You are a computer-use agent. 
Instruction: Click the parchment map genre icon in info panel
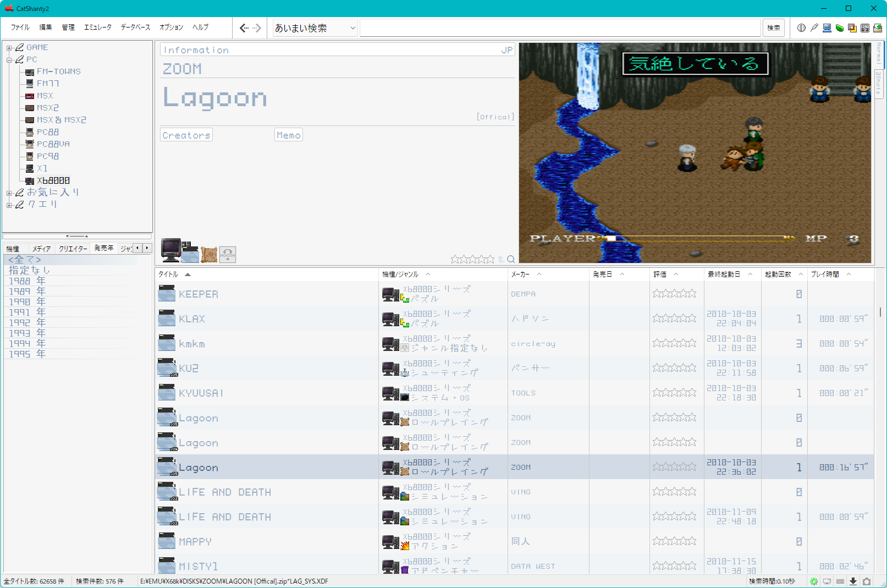click(x=210, y=254)
